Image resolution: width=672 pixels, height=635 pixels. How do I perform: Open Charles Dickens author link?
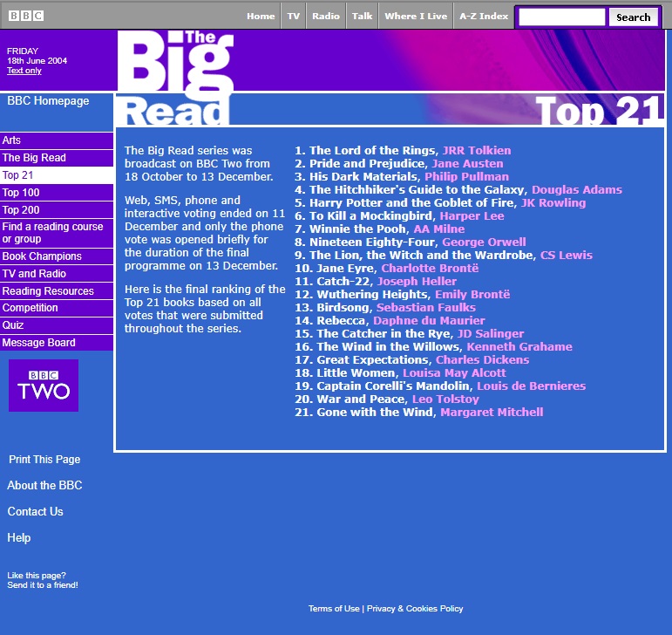pos(483,360)
